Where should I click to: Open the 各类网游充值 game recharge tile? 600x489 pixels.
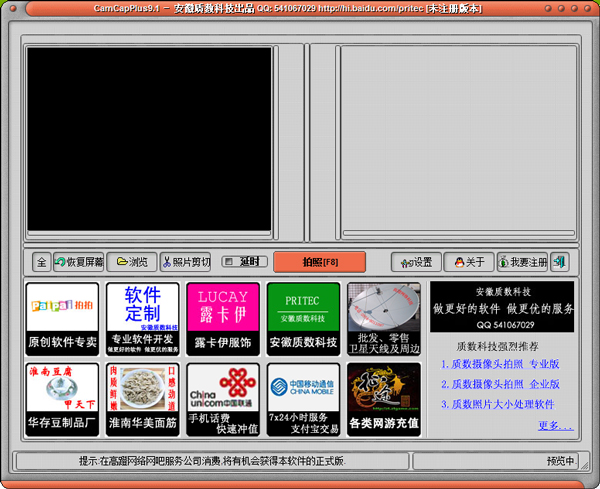click(x=383, y=399)
